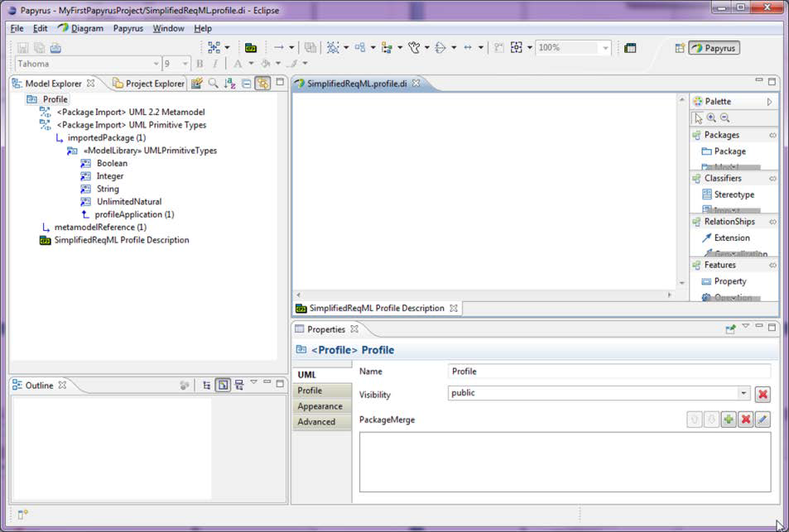This screenshot has width=789, height=532.
Task: Open the Profile tab in Properties
Action: pyautogui.click(x=322, y=391)
